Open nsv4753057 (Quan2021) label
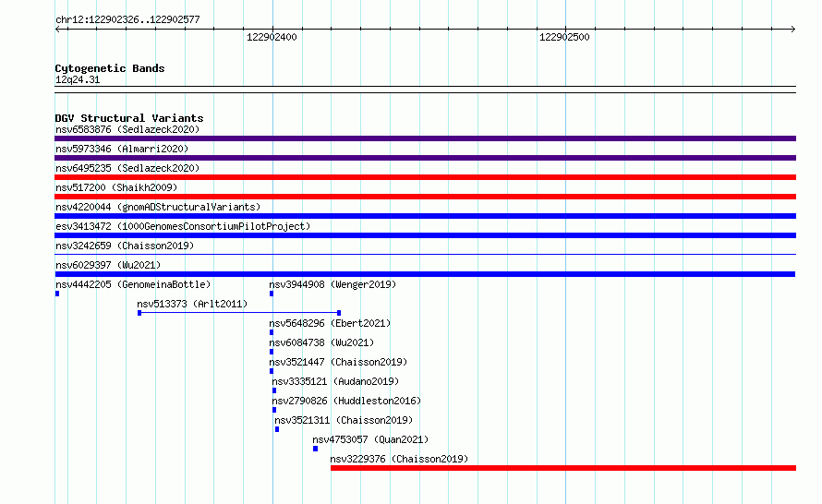822x504 pixels. click(x=370, y=439)
